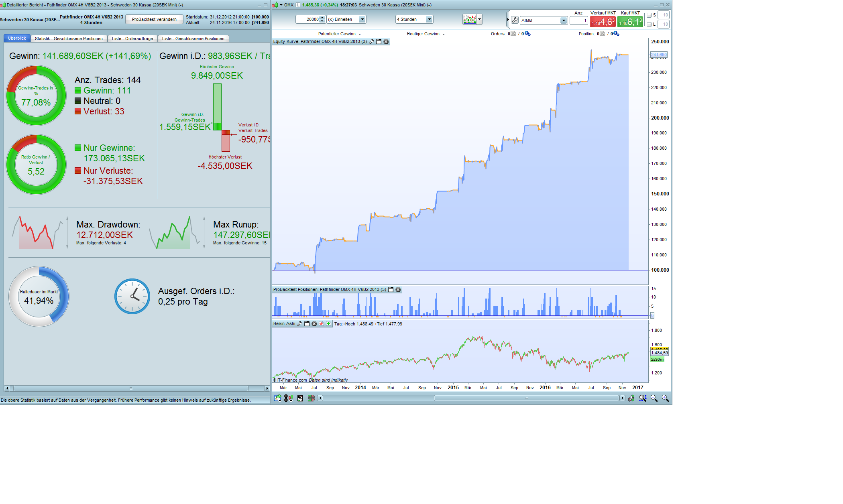Open the Equity-Kurve wrench settings

click(x=372, y=42)
